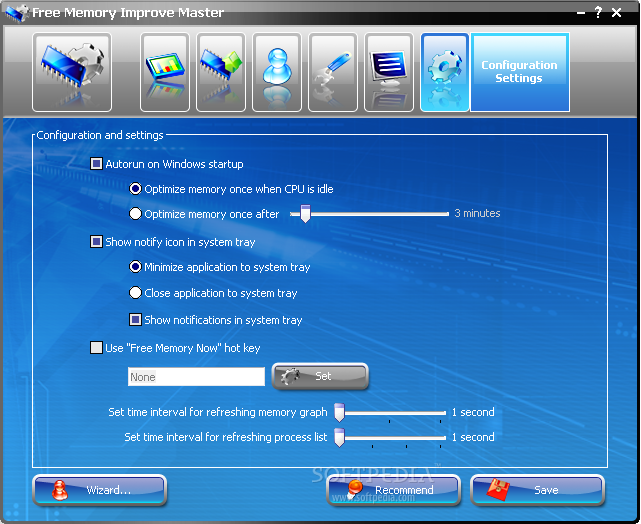Select Close application to system tray
Screen dimensions: 641x524
pos(135,293)
